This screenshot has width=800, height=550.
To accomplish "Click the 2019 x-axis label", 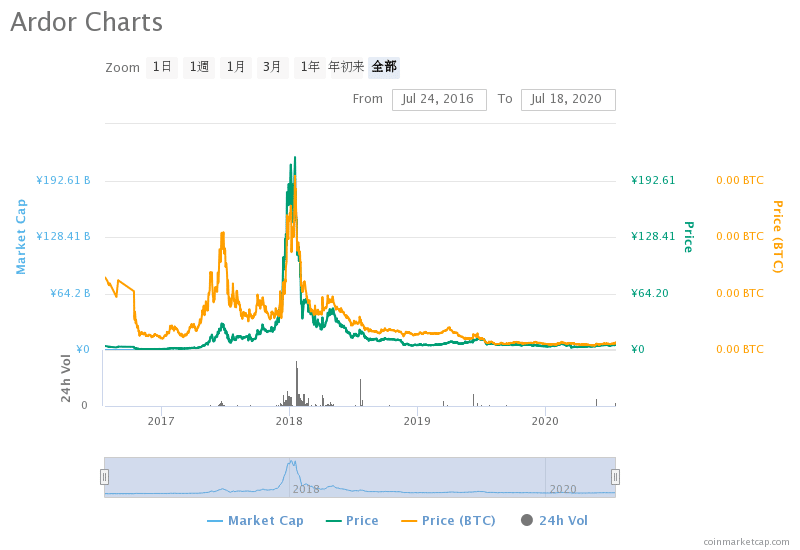I will (417, 421).
